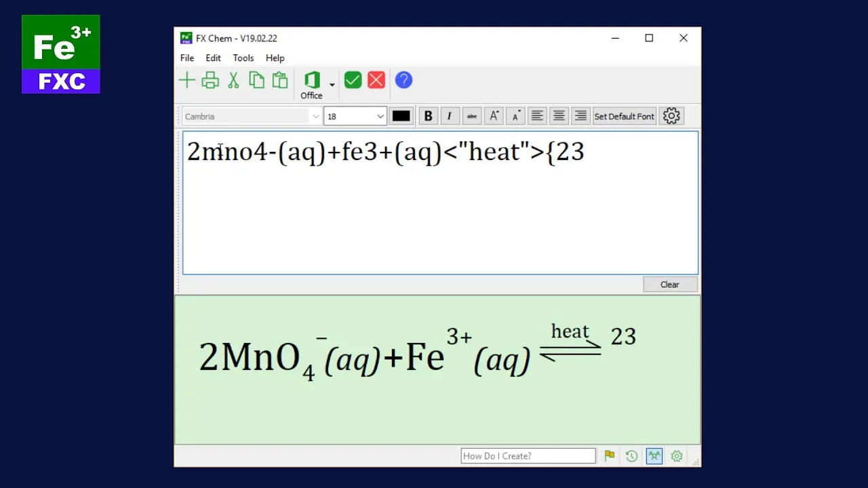Click the scissors Cut icon
Image resolution: width=868 pixels, height=488 pixels.
(x=233, y=81)
